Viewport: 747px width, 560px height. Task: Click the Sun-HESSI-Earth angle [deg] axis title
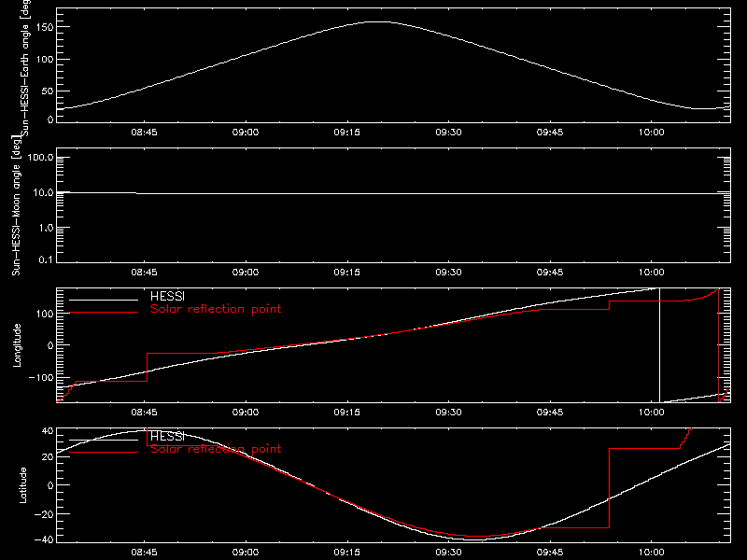[x=24, y=67]
